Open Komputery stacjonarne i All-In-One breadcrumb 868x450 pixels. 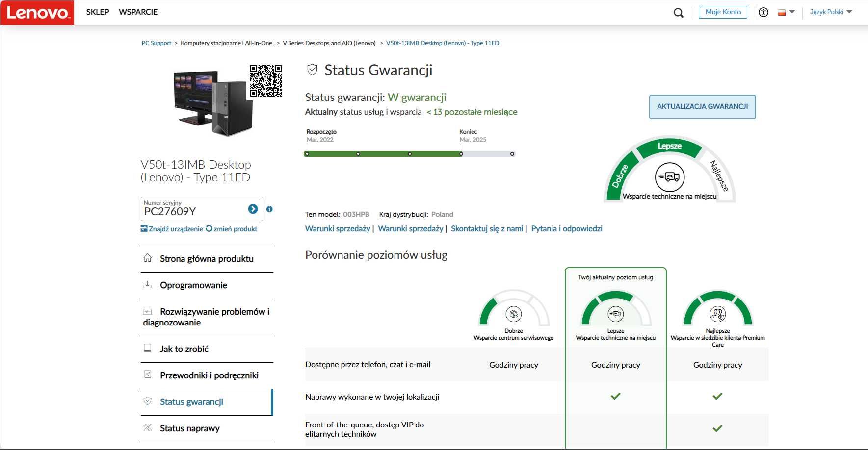[226, 43]
